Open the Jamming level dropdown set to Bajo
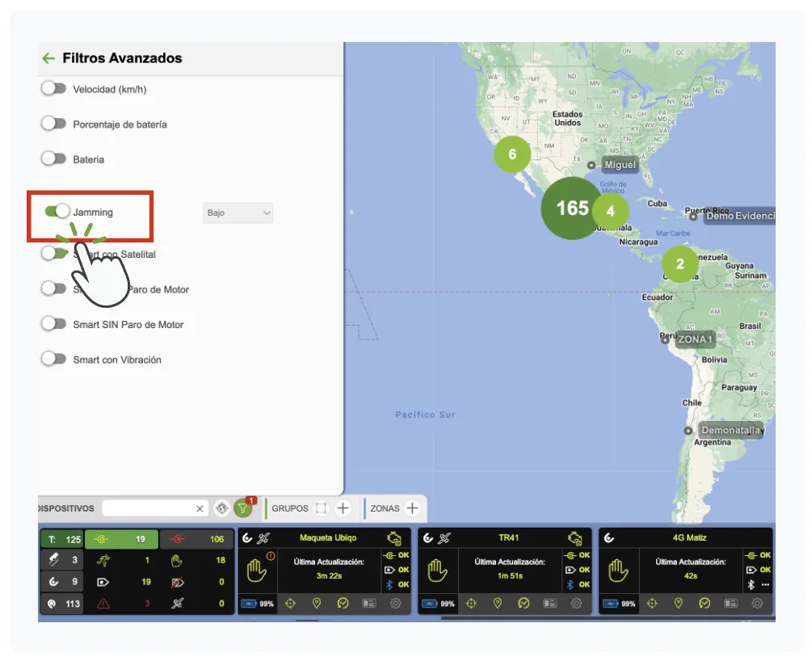Screen dimensions: 812x657 pyautogui.click(x=238, y=213)
